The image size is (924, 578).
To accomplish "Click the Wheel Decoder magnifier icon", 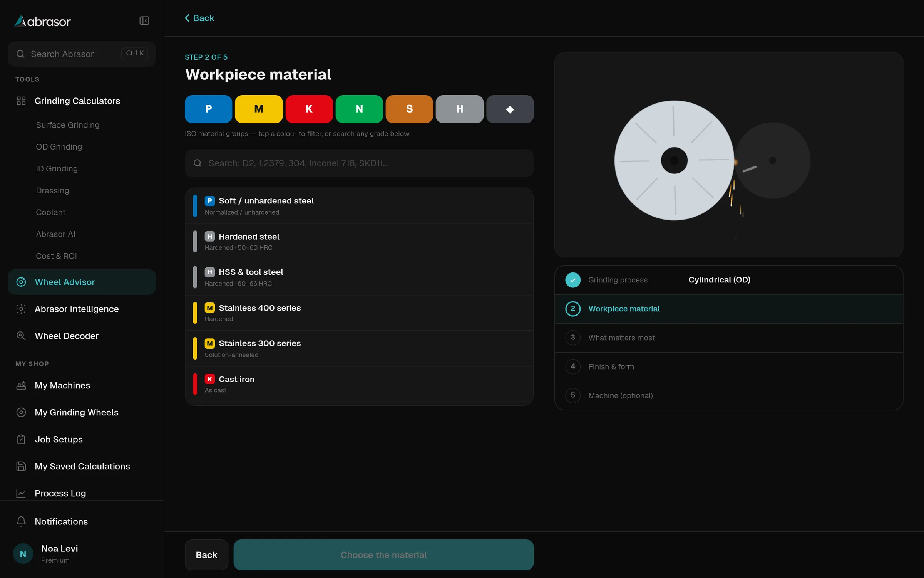I will [x=21, y=336].
